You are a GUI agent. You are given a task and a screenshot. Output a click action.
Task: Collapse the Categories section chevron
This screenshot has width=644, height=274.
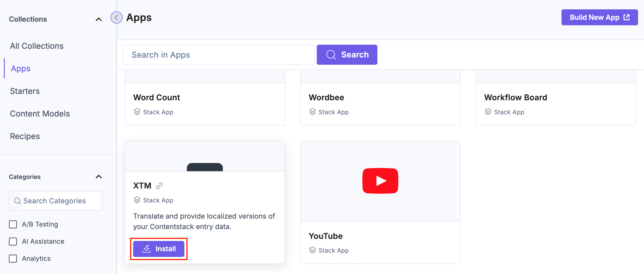pos(98,177)
